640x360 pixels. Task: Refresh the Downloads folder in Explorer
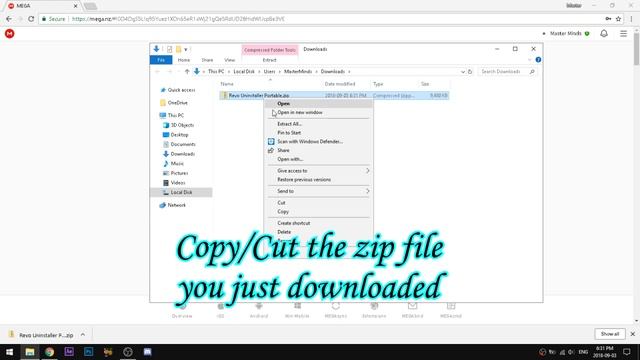click(470, 71)
